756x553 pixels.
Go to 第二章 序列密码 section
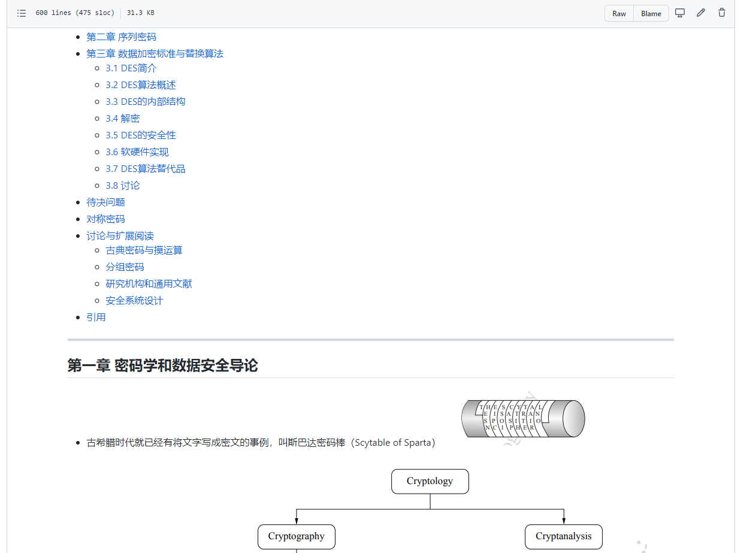tap(121, 37)
